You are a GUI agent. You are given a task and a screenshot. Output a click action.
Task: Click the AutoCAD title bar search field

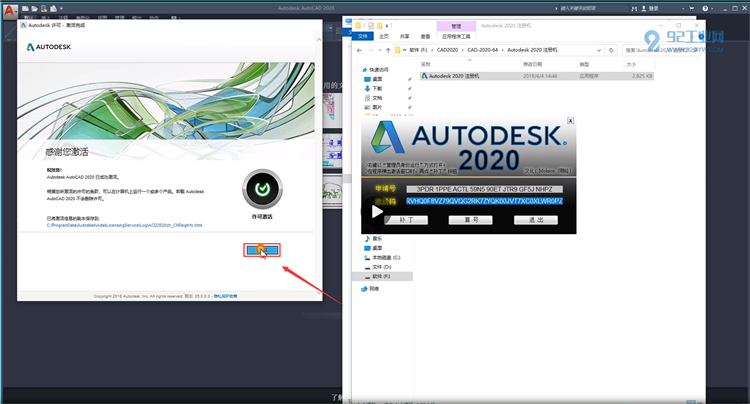[593, 9]
